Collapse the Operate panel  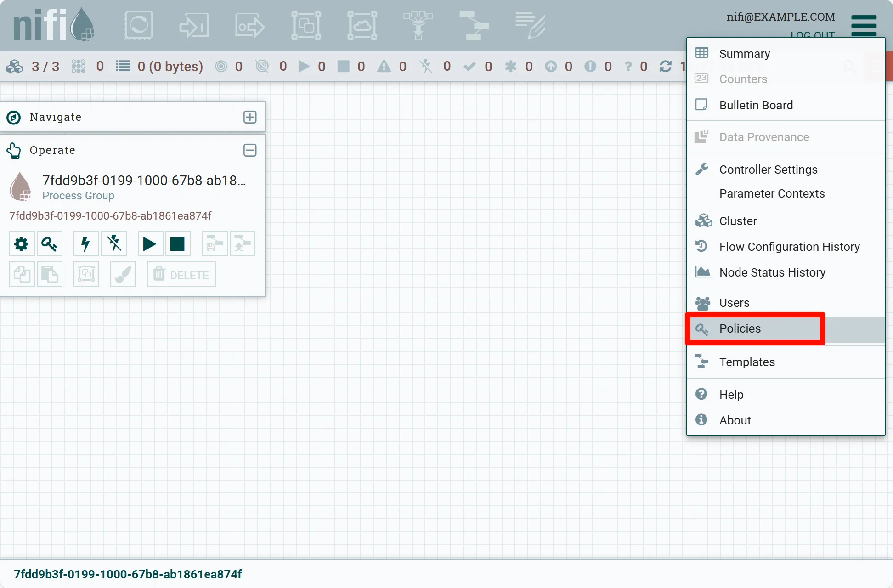pos(250,150)
